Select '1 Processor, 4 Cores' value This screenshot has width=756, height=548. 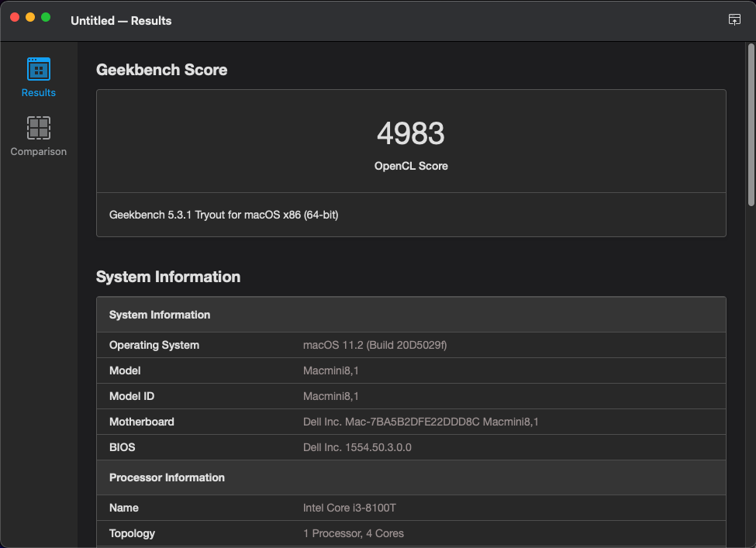point(354,533)
